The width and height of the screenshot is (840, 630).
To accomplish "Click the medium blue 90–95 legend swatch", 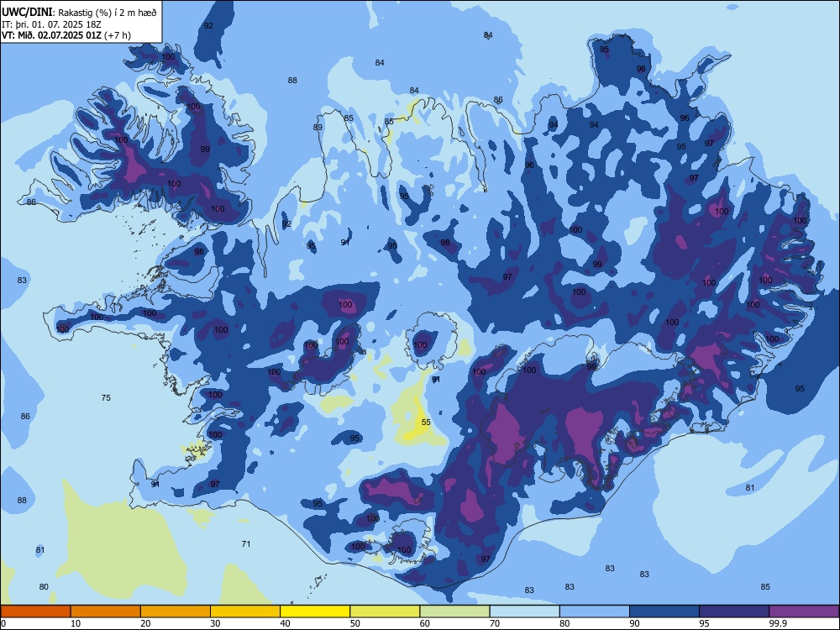I will click(664, 612).
